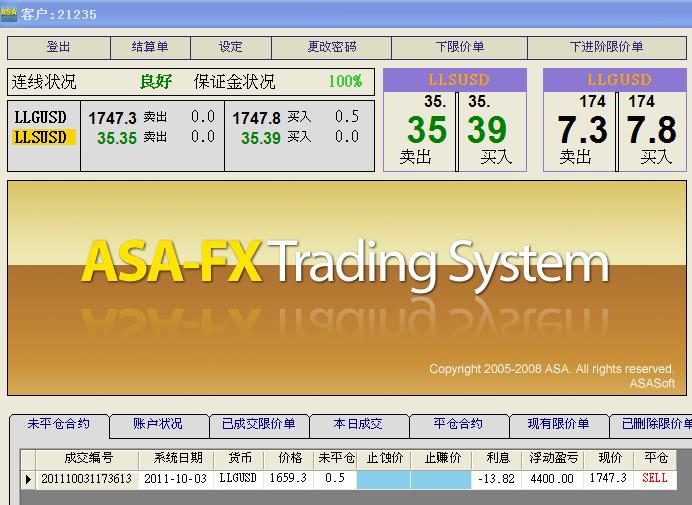Click the 1747.3 卖出 quote row

click(152, 118)
